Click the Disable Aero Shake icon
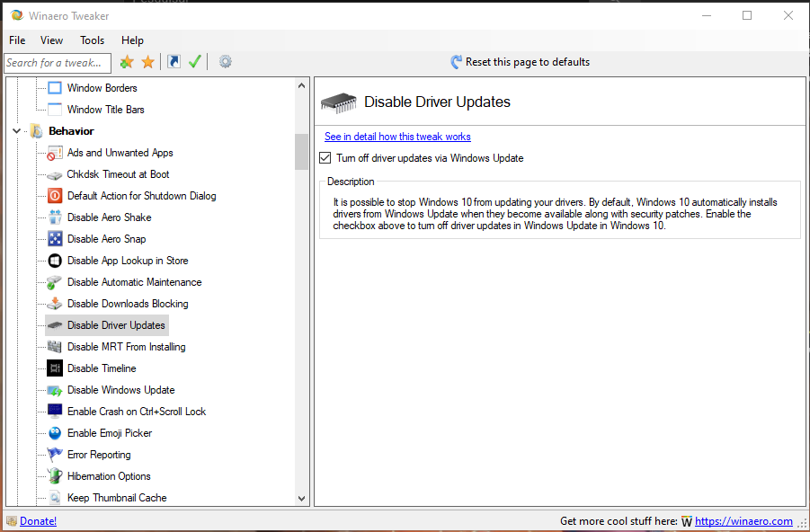The height and width of the screenshot is (532, 810). [55, 217]
